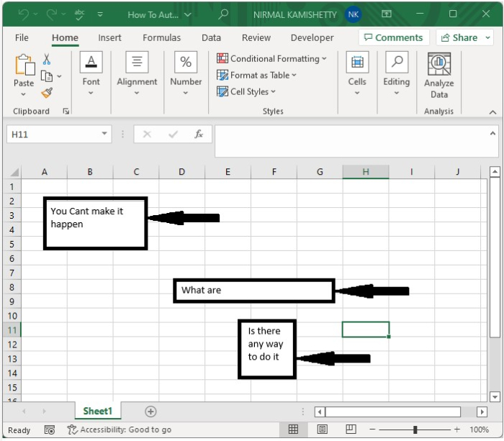Click the Comments button
The height and width of the screenshot is (441, 504).
click(393, 37)
